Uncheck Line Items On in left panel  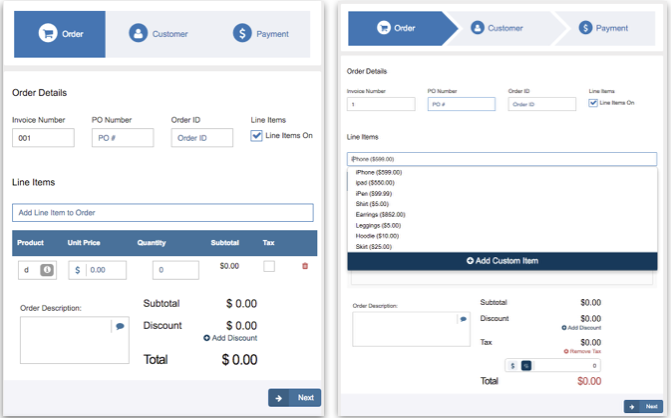pyautogui.click(x=257, y=135)
